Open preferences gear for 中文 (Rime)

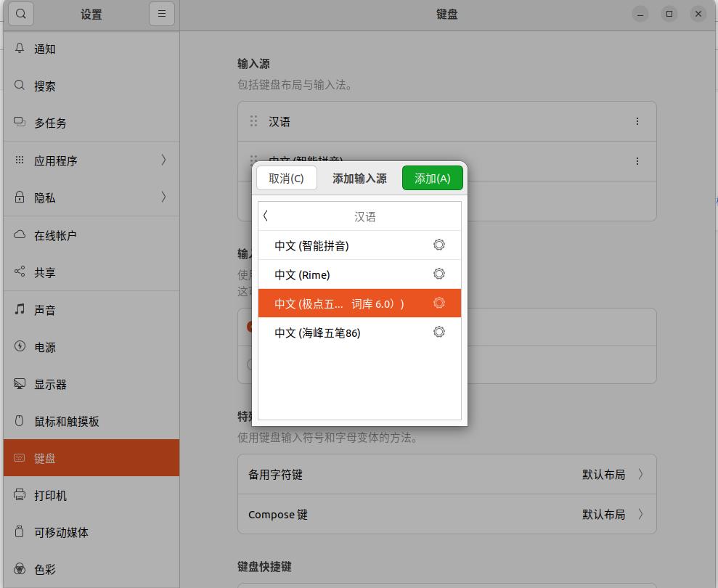click(438, 274)
